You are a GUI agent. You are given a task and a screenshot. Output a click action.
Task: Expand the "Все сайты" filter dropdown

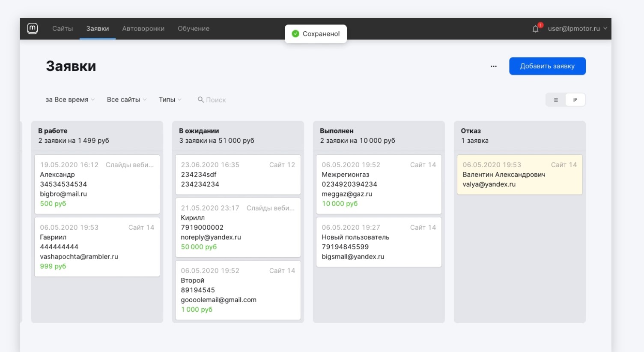click(x=126, y=99)
